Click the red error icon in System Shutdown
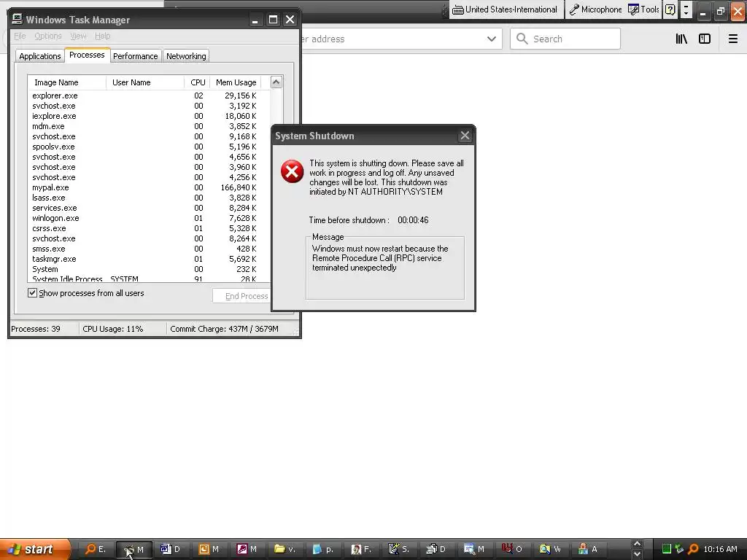 [x=292, y=171]
